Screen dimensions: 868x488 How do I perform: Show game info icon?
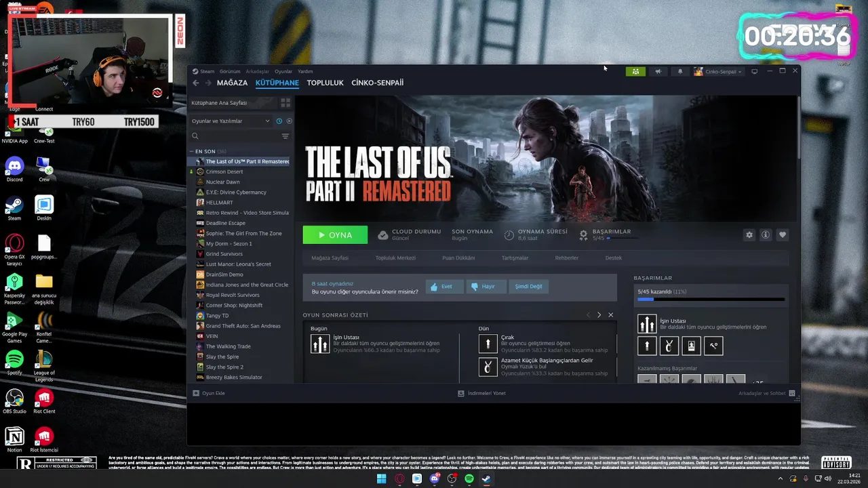(766, 235)
